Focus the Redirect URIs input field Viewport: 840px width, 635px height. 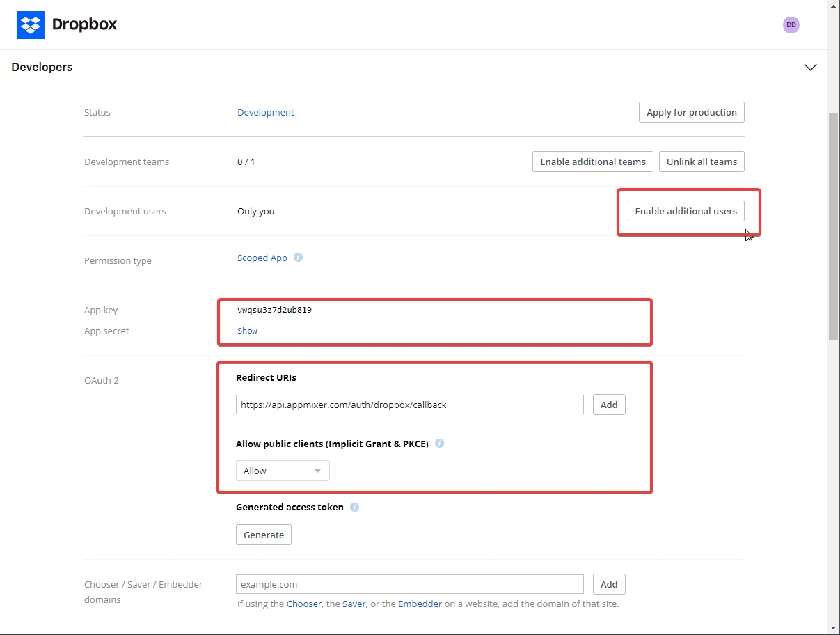409,405
